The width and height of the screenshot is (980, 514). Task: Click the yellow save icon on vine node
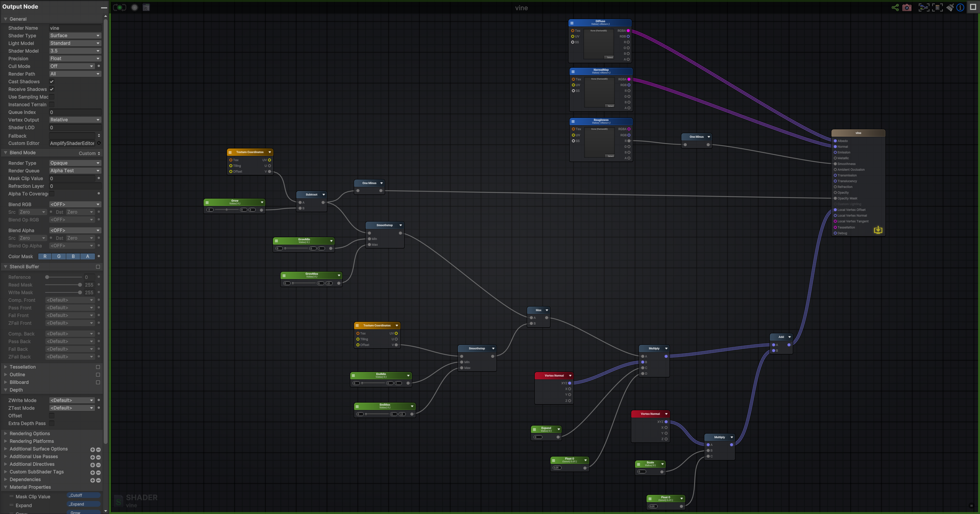879,230
